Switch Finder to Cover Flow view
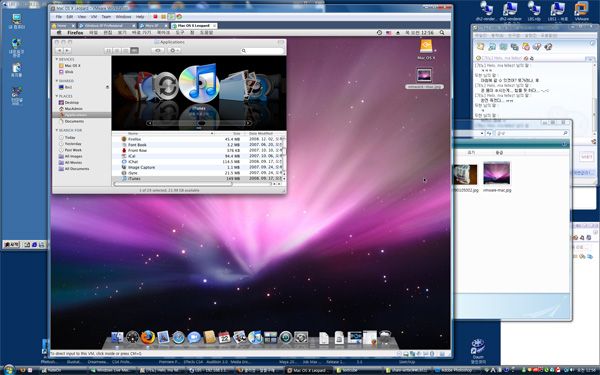This screenshot has width=600, height=375. 134,51
